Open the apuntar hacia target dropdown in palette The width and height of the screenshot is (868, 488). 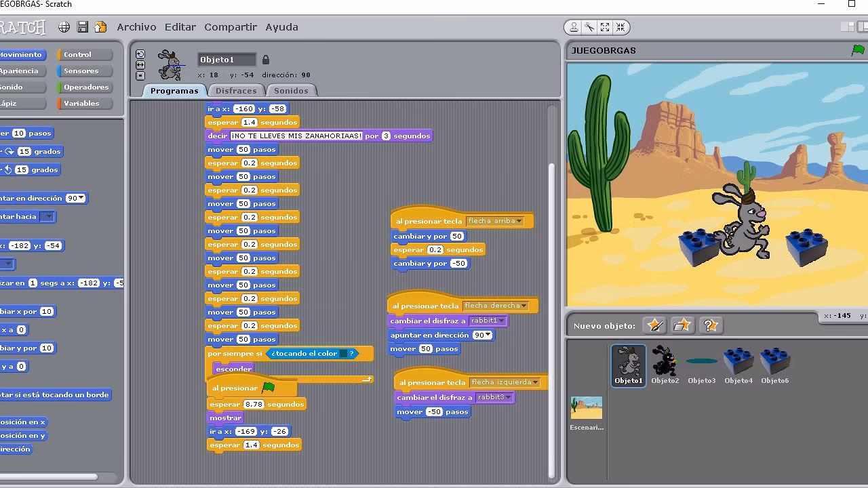pos(47,217)
